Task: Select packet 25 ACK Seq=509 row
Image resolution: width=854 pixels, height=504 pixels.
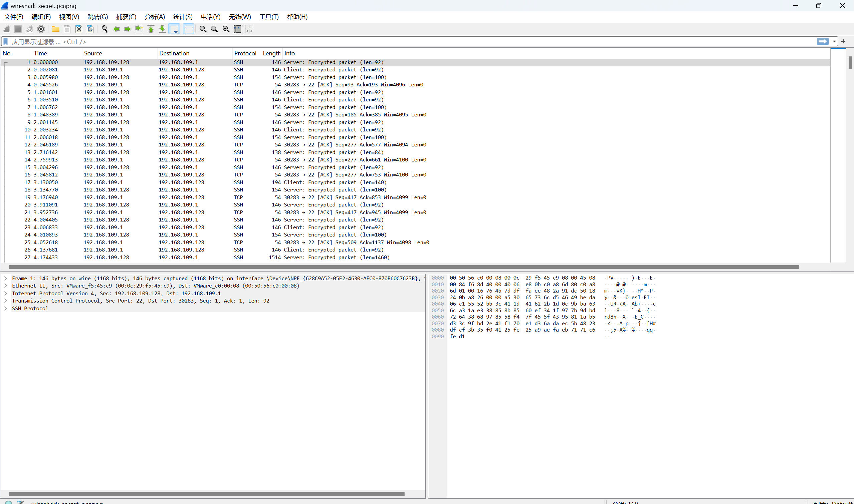Action: 415,242
